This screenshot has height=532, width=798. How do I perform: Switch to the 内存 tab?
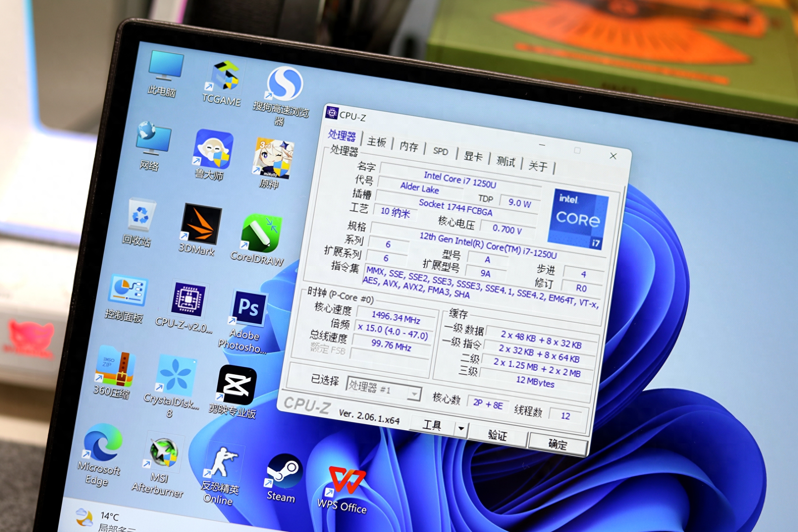coord(409,146)
